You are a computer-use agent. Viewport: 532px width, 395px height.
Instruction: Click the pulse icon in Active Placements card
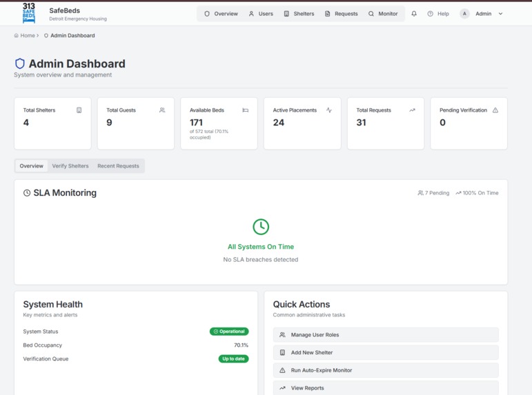329,110
